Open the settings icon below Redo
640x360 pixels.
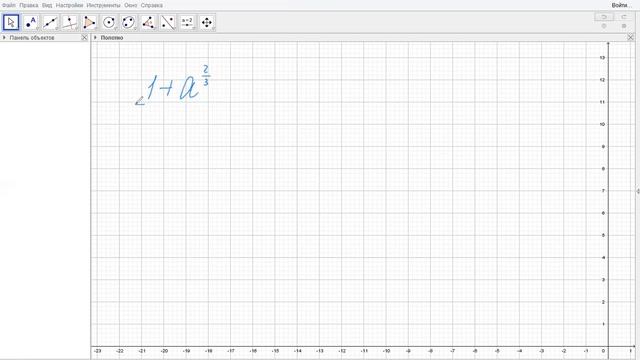click(x=624, y=26)
